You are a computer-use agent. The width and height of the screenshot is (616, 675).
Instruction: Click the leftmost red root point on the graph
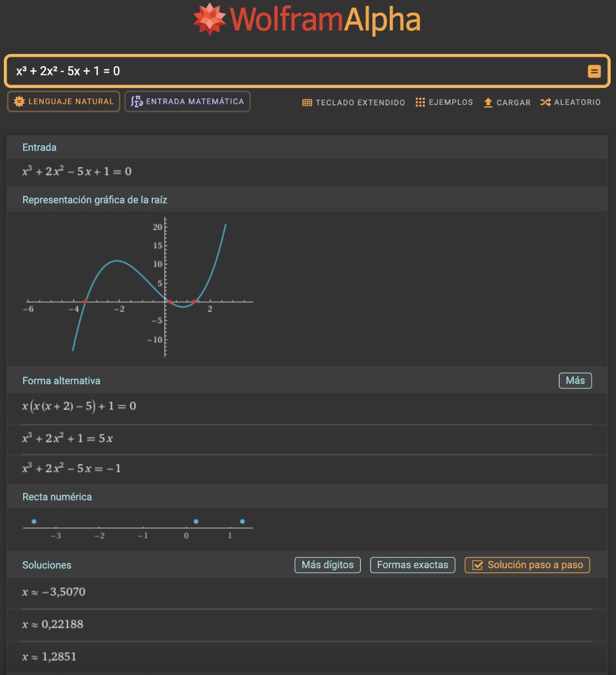(85, 302)
